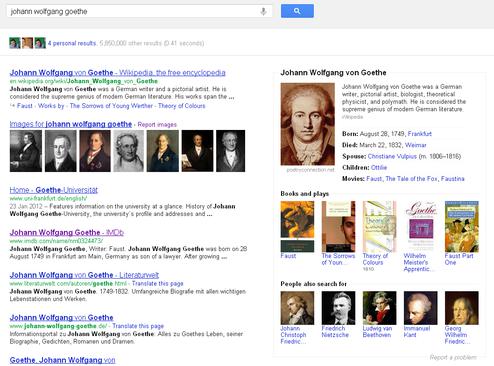Open the Christiane Vulpius spouse link
Screen dimensions: 494x366
[392, 156]
